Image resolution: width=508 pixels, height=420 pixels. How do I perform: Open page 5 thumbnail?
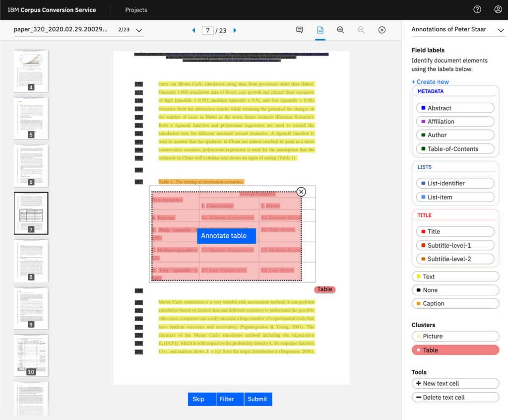(31, 118)
